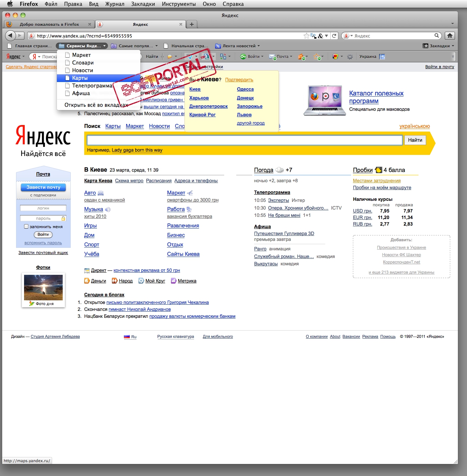Open the 'USD грн.' exchange rate link
The image size is (467, 476).
[x=362, y=211]
